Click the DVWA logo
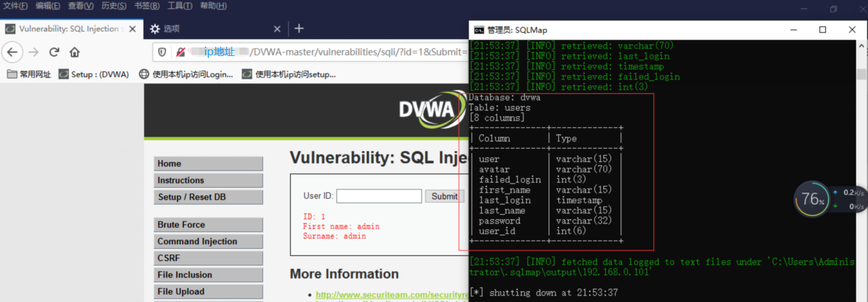The image size is (868, 302). 432,109
